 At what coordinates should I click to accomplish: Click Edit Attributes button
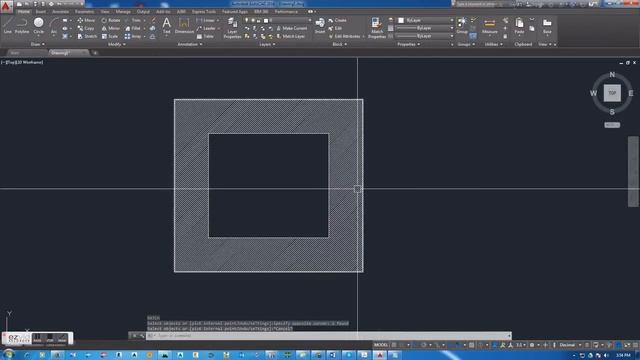point(344,36)
